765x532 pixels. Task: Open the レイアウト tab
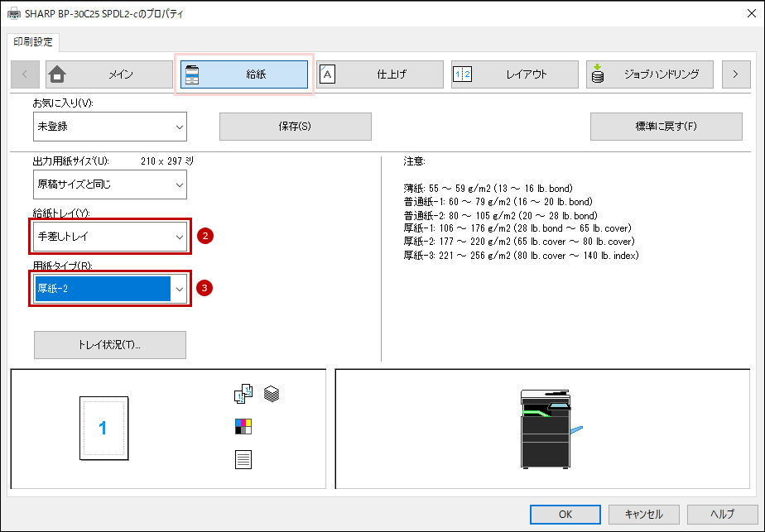515,74
